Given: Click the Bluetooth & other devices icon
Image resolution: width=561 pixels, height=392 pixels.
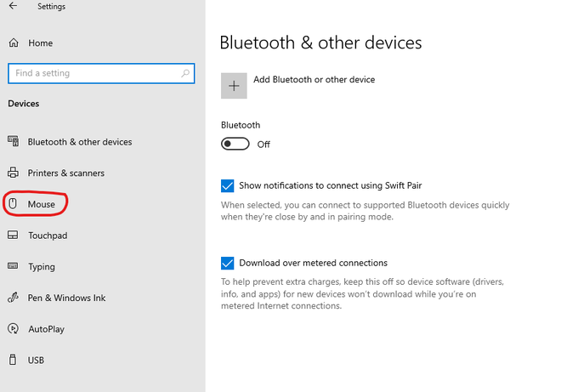Looking at the screenshot, I should tap(13, 142).
